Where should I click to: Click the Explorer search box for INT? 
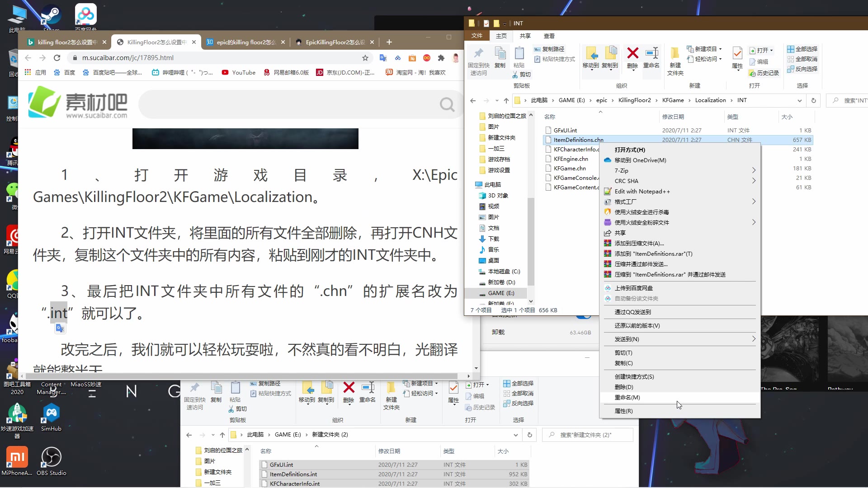[x=850, y=100]
